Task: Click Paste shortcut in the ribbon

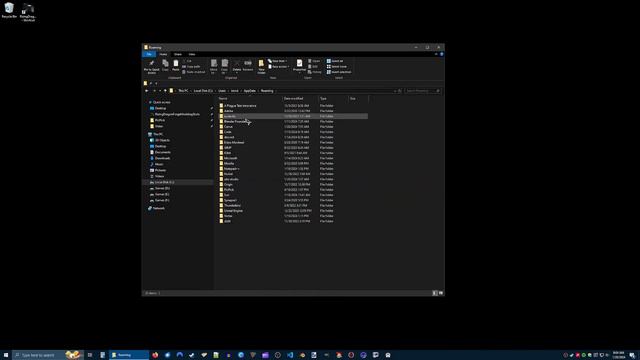Action: [194, 72]
